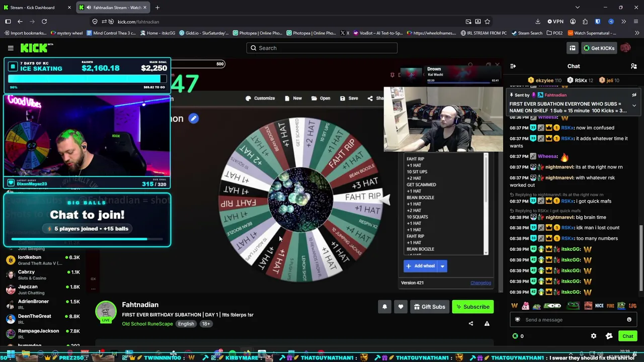The width and height of the screenshot is (644, 362).
Task: Open Steam Search bookmark
Action: tap(527, 33)
